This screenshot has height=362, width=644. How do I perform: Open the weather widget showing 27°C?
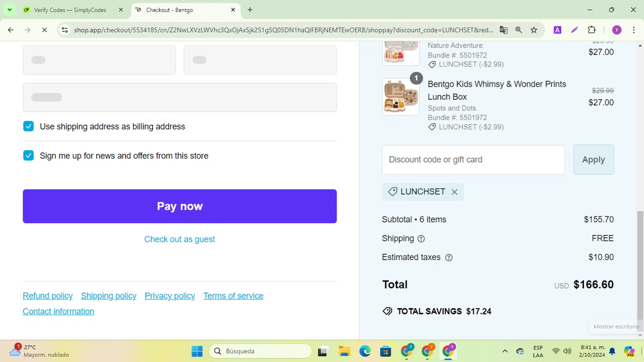click(39, 351)
